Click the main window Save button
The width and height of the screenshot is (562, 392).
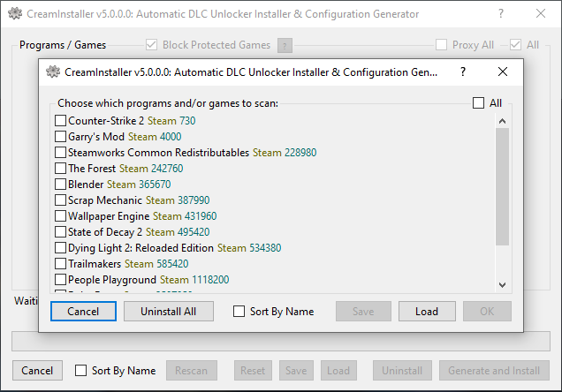click(x=296, y=370)
